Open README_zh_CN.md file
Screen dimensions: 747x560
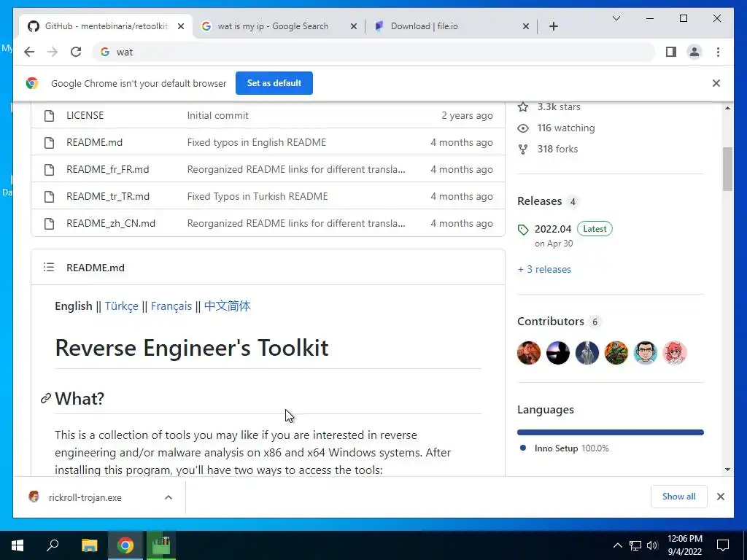click(x=111, y=223)
